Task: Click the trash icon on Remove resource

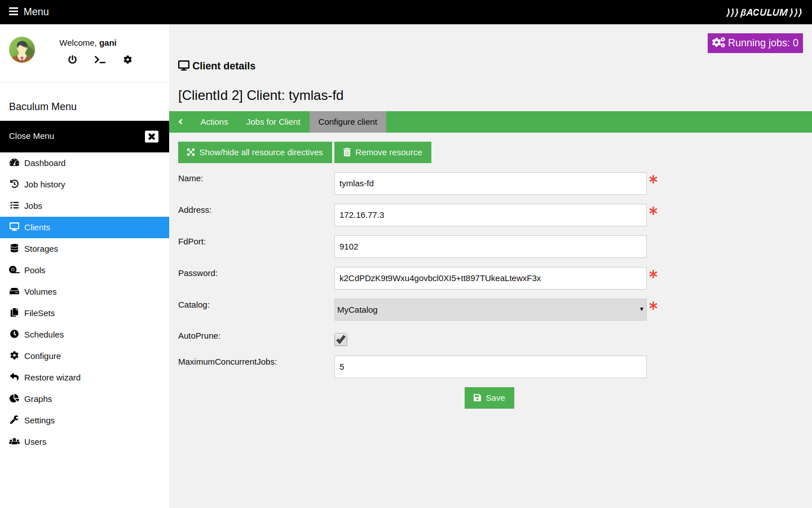Action: click(x=347, y=152)
